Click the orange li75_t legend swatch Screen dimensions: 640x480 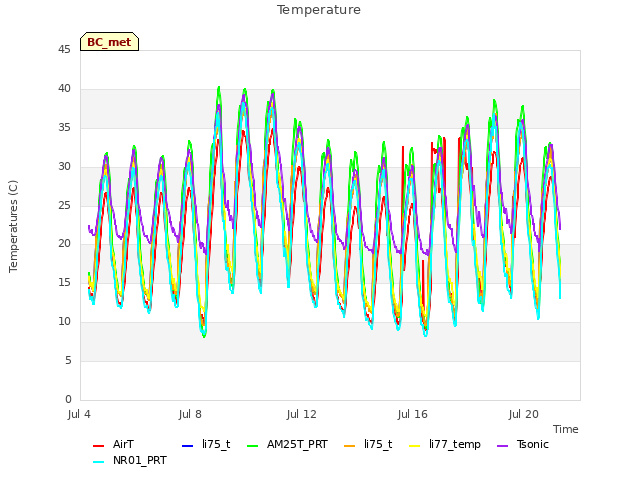[349, 446]
